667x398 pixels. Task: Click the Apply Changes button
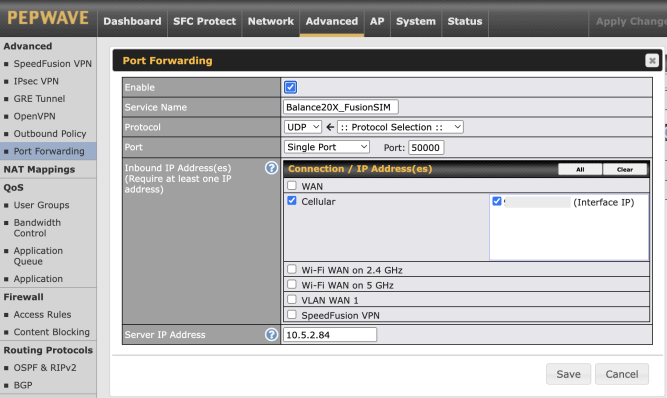click(x=630, y=22)
